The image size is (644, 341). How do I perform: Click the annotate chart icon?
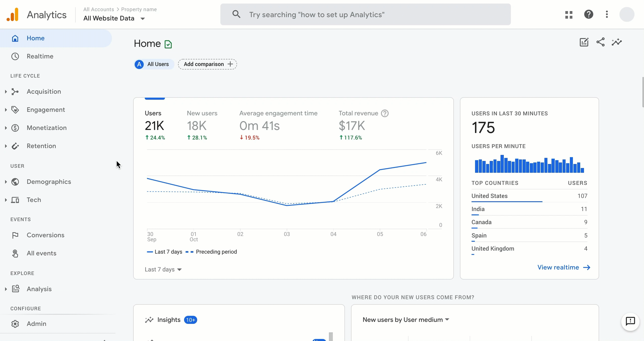coord(584,42)
